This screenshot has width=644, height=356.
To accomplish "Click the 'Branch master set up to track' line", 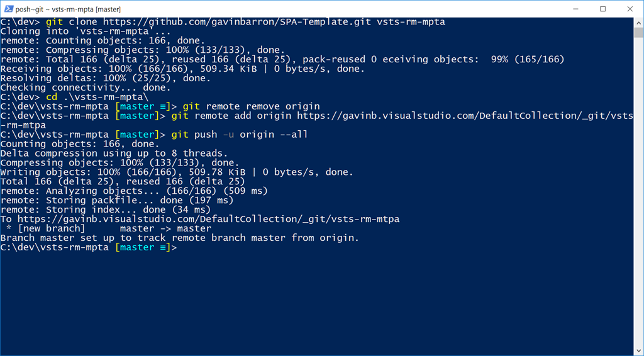I will [x=179, y=238].
